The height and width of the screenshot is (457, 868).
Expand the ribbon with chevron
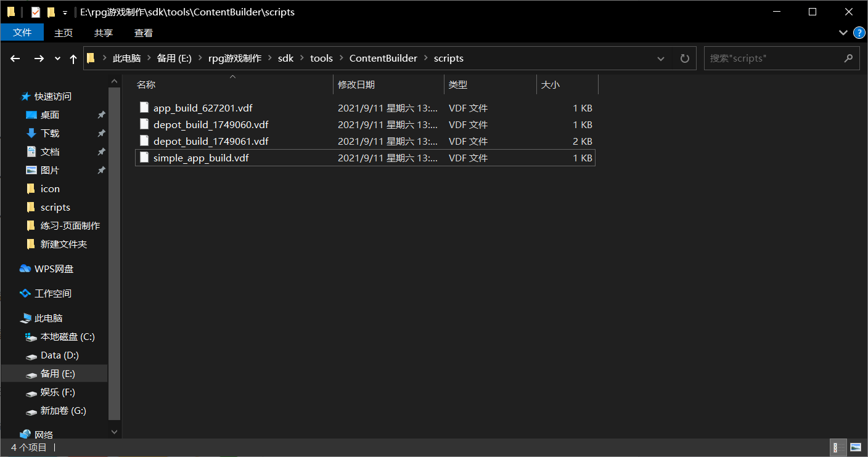pos(843,33)
